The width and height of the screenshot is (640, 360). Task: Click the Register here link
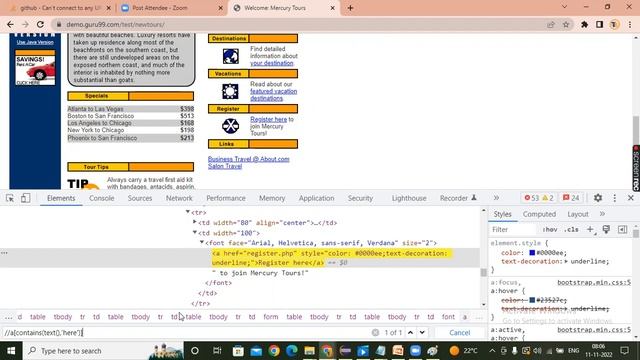click(269, 119)
